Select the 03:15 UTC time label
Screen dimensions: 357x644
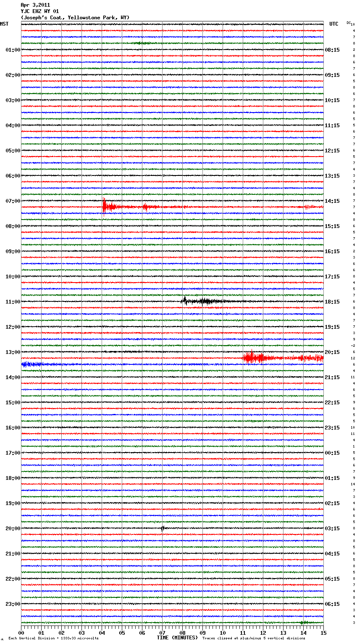tap(332, 529)
